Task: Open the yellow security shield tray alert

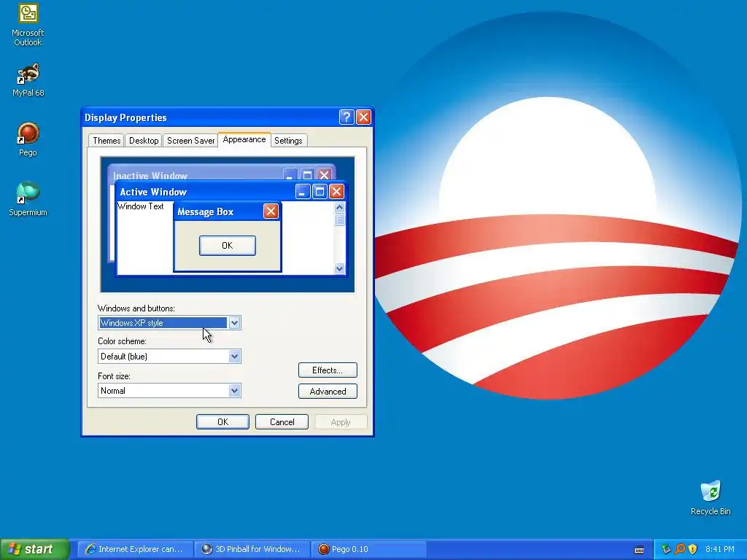Action: pos(693,549)
